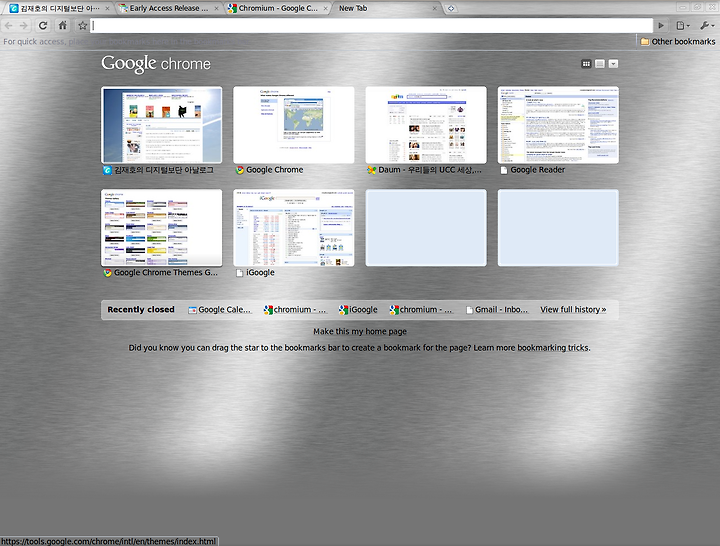Click the Google Reader link label
Screen dimensions: 720x546
538,170
